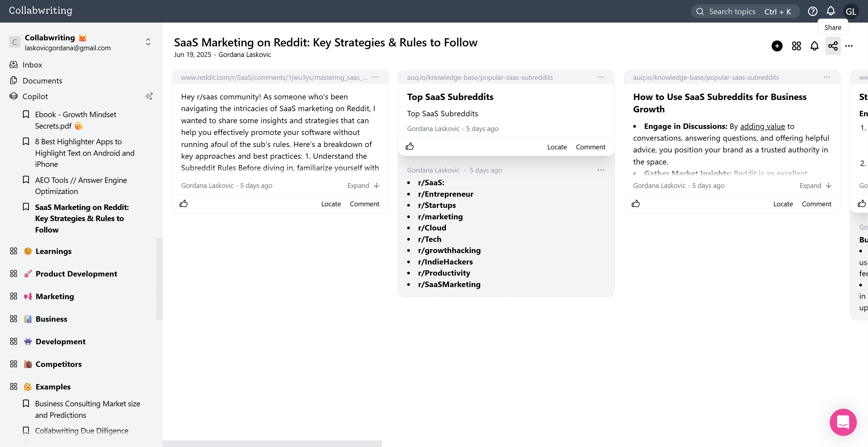Switch to grid view icon beside title
Screen dimensions: 868x447
point(796,46)
